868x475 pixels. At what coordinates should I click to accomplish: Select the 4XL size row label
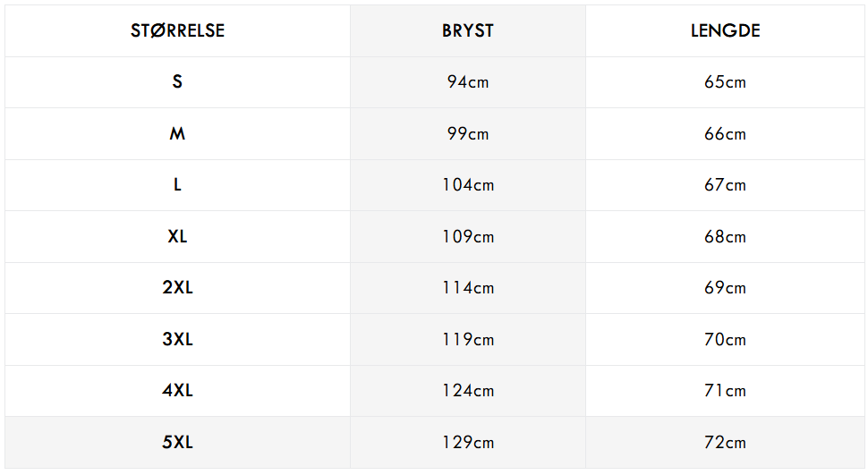(x=177, y=391)
